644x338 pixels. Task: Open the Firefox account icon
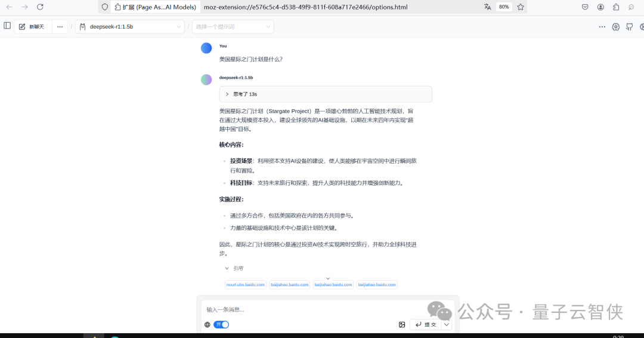tap(600, 7)
